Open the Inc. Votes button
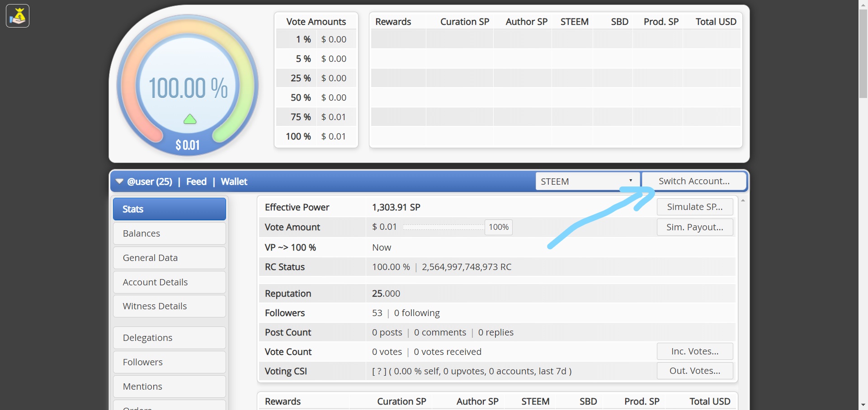Viewport: 868px width, 410px height. (695, 351)
